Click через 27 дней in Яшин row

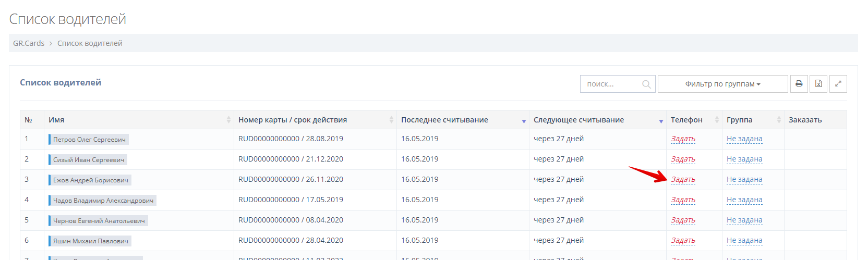pyautogui.click(x=559, y=240)
